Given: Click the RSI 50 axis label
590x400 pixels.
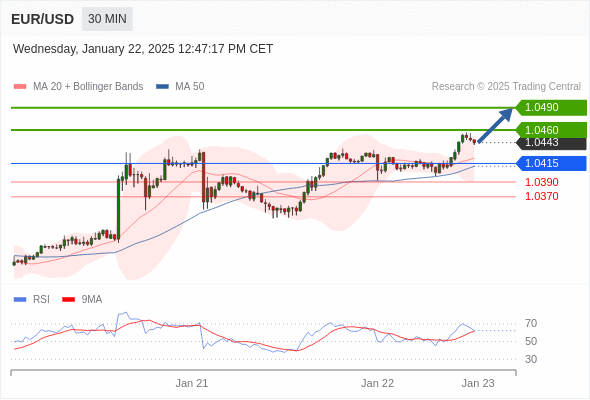Looking at the screenshot, I should [x=531, y=341].
